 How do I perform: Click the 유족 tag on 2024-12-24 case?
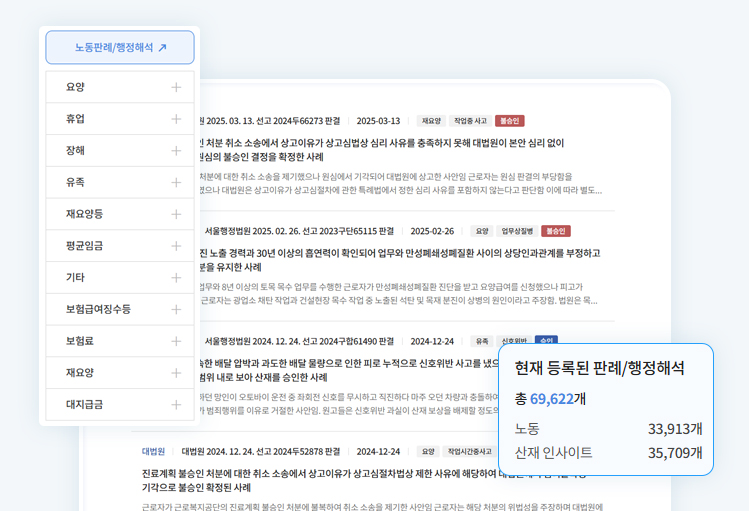click(482, 341)
